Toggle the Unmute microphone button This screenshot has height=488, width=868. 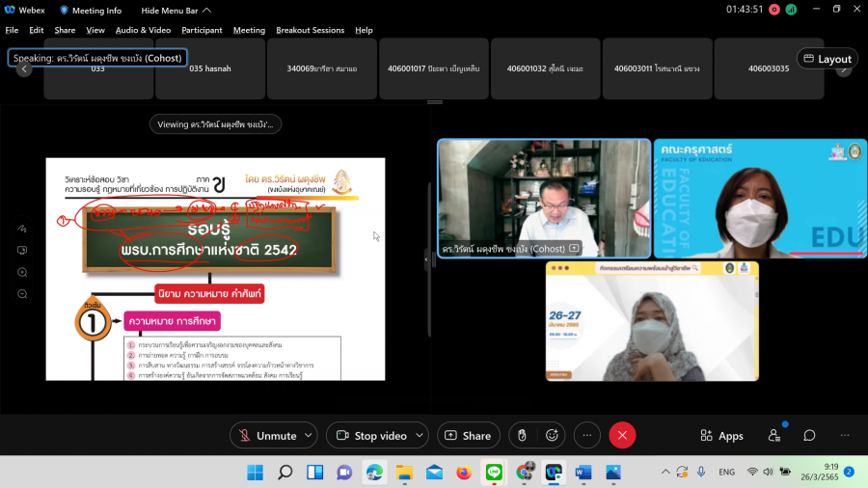coord(266,436)
